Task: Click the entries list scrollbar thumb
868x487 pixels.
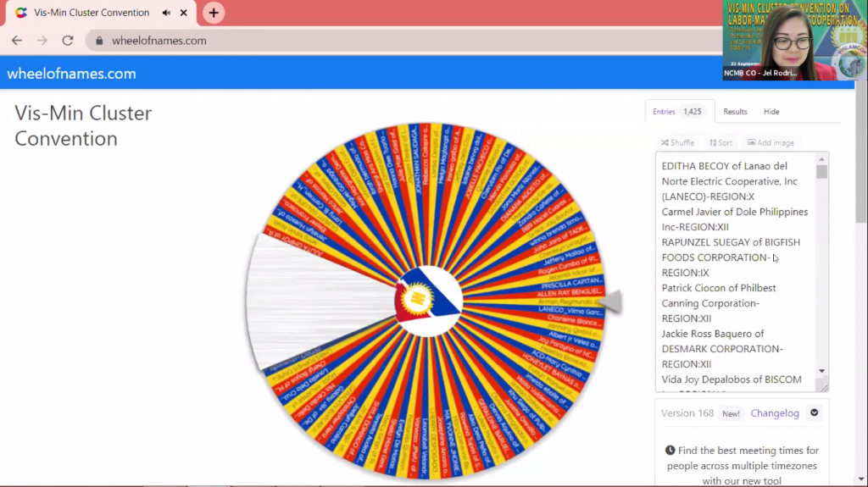Action: (x=821, y=172)
